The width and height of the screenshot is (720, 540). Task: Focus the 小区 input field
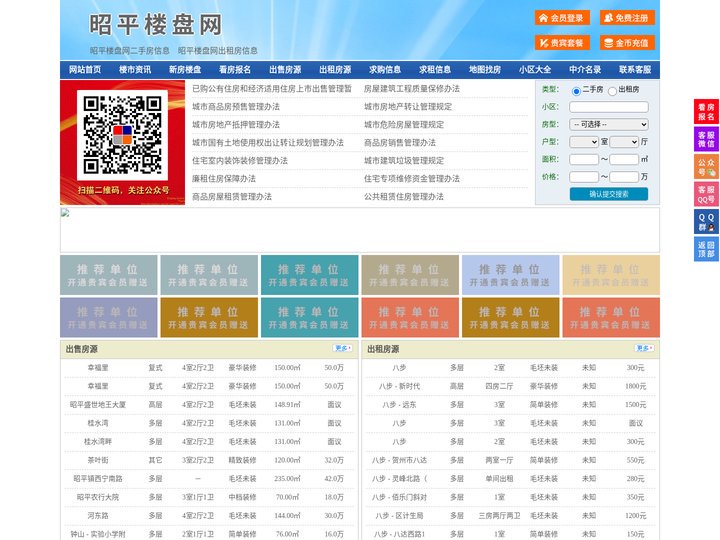(x=609, y=107)
